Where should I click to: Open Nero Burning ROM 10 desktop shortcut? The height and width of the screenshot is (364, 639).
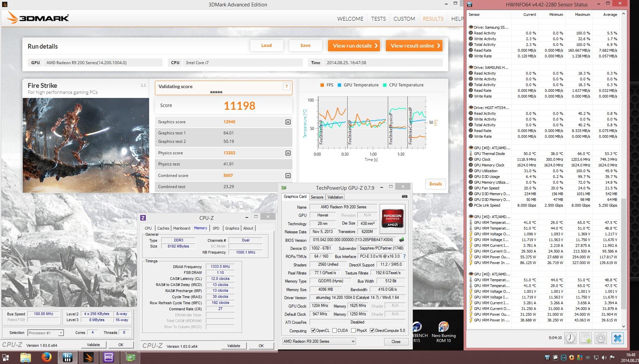(x=444, y=332)
